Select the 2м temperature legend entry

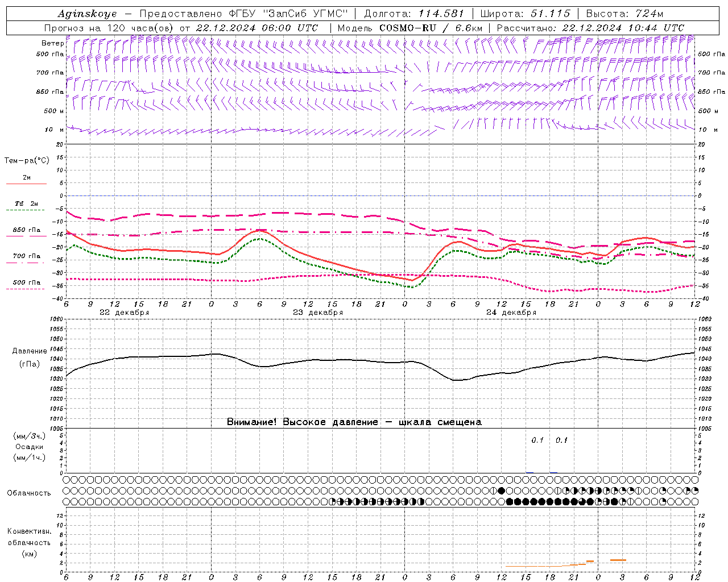27,178
